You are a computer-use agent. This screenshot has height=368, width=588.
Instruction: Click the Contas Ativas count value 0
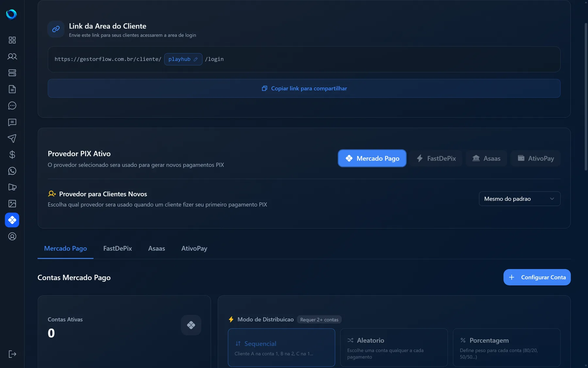pos(51,333)
